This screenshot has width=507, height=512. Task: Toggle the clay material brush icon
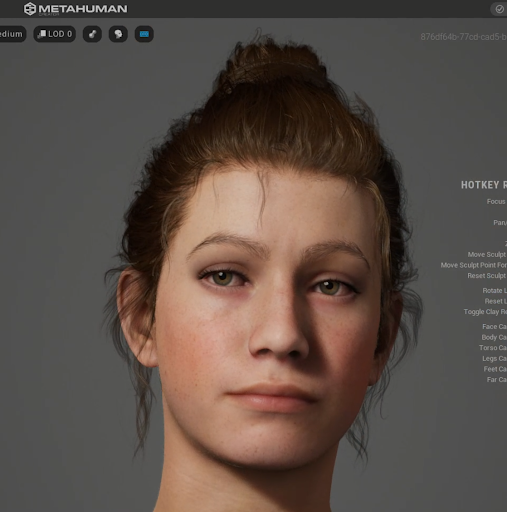tap(92, 34)
